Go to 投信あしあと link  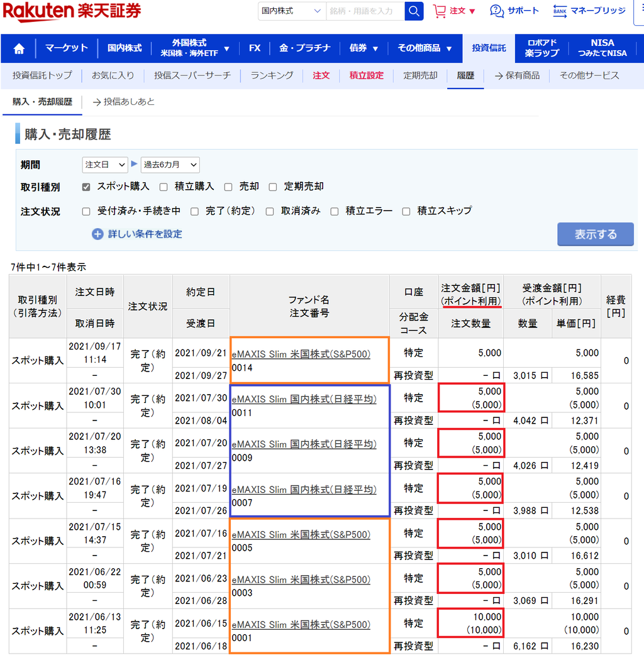tap(124, 102)
